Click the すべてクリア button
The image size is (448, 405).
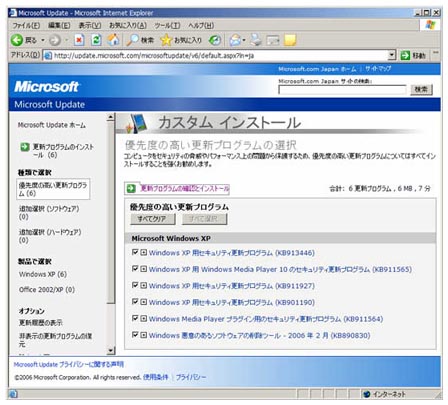152,219
